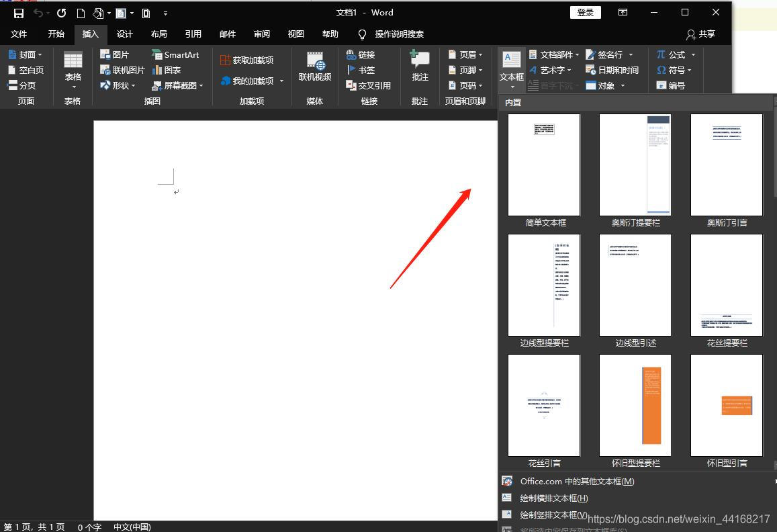
Task: Switch to the 设计 (Design) tab
Action: tap(124, 34)
